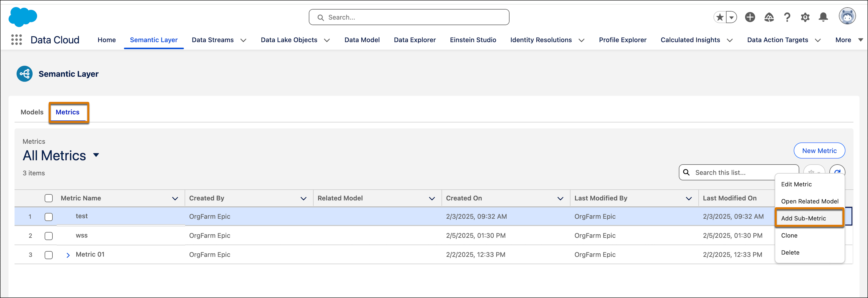
Task: Click the Data Cloud app name
Action: click(55, 40)
